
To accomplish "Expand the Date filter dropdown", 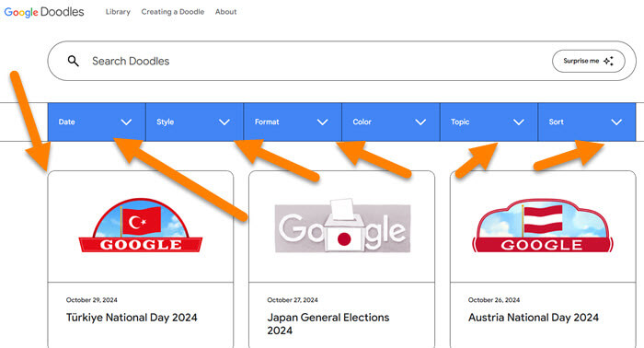I will tap(97, 122).
